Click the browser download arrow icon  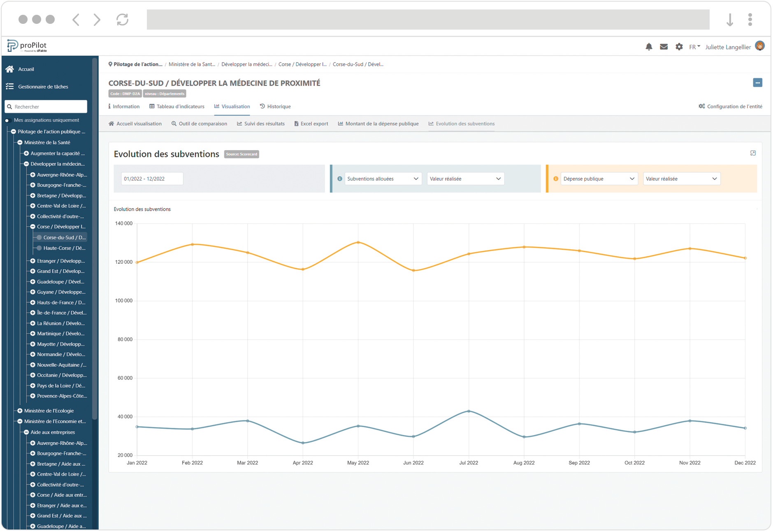[x=729, y=19]
